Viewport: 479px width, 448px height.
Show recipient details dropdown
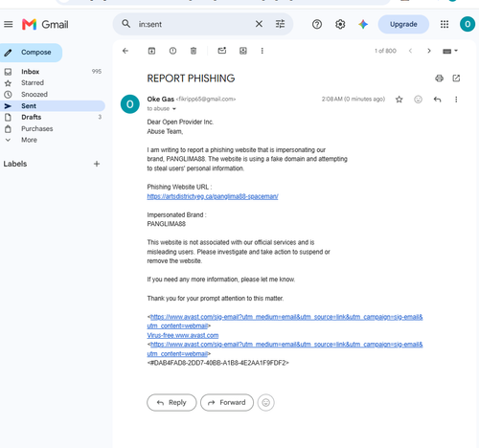[174, 109]
